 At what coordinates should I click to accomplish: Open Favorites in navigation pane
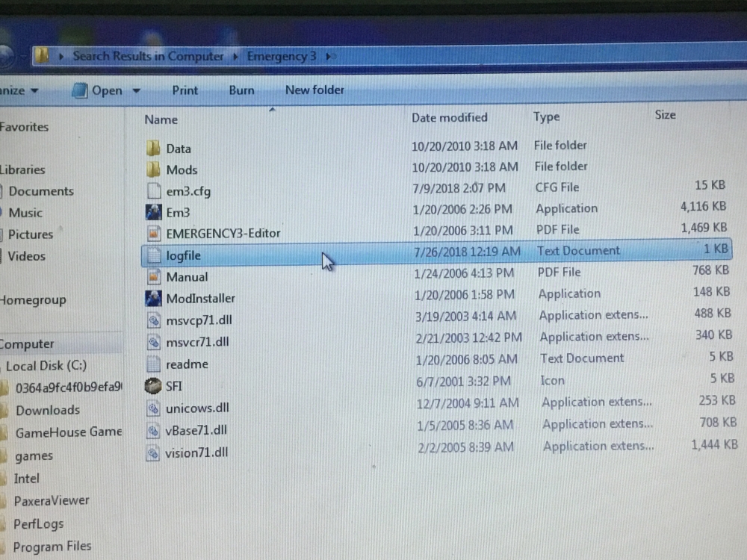click(24, 127)
